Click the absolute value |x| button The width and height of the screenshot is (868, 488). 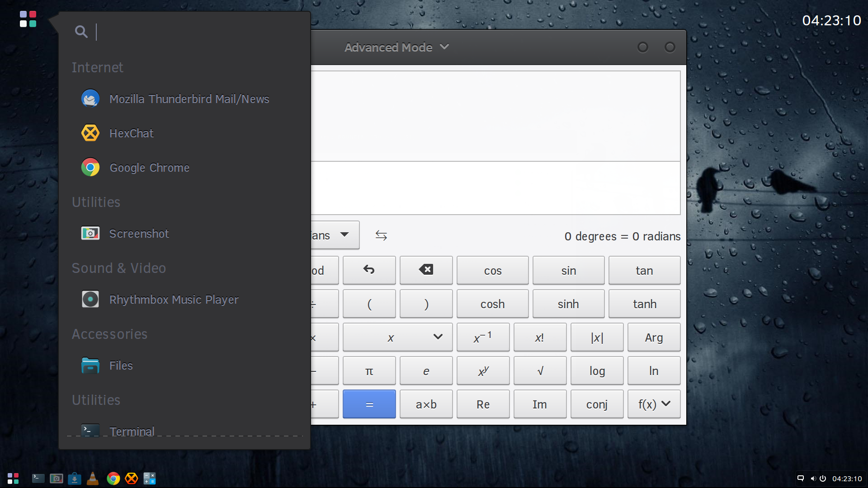[597, 337]
